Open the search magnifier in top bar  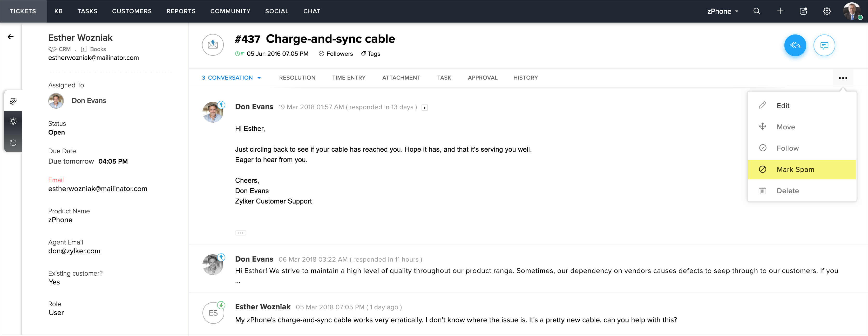click(x=756, y=11)
